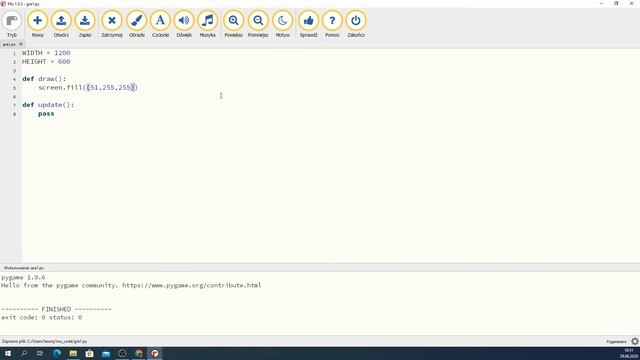
Task: Open File Explorer from taskbar
Action: coord(73,353)
